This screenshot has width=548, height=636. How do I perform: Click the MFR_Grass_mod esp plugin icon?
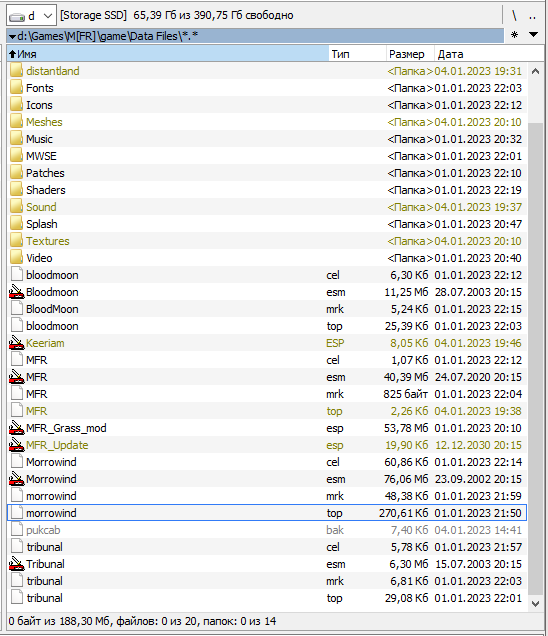16,428
